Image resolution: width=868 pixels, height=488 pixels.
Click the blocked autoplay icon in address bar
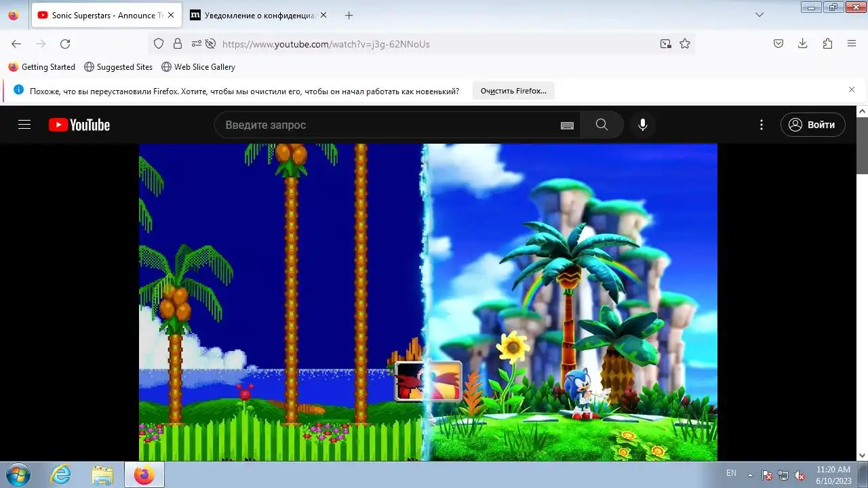point(210,43)
